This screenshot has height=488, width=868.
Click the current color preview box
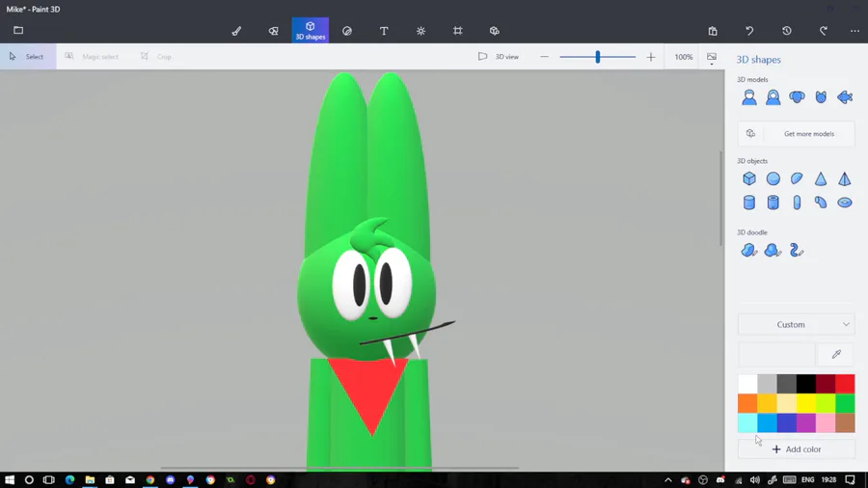(x=776, y=354)
